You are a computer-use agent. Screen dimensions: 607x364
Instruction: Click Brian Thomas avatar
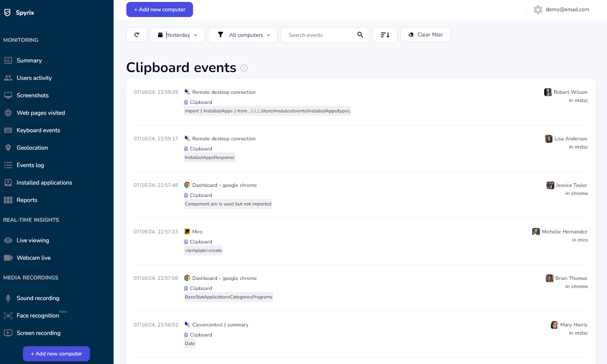pos(549,278)
